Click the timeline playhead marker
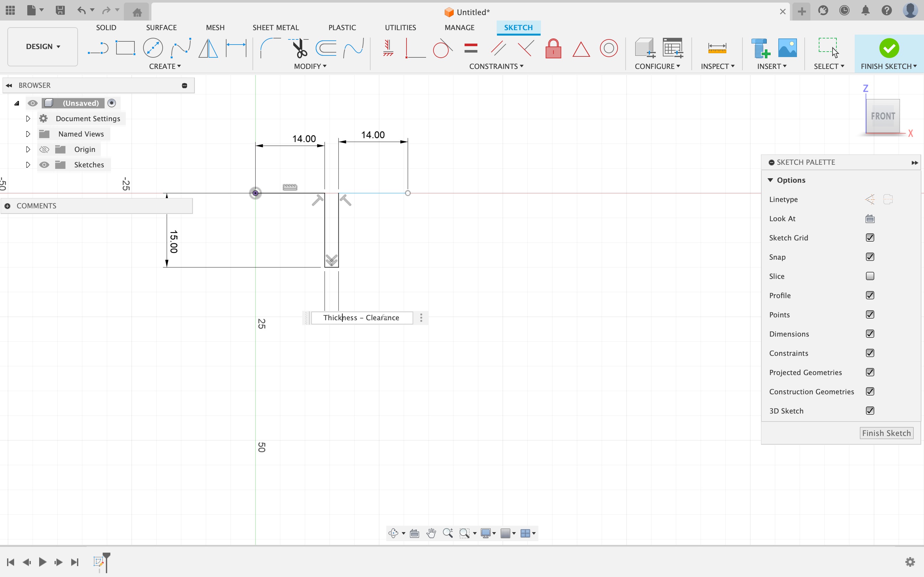The image size is (924, 577). coord(107,556)
